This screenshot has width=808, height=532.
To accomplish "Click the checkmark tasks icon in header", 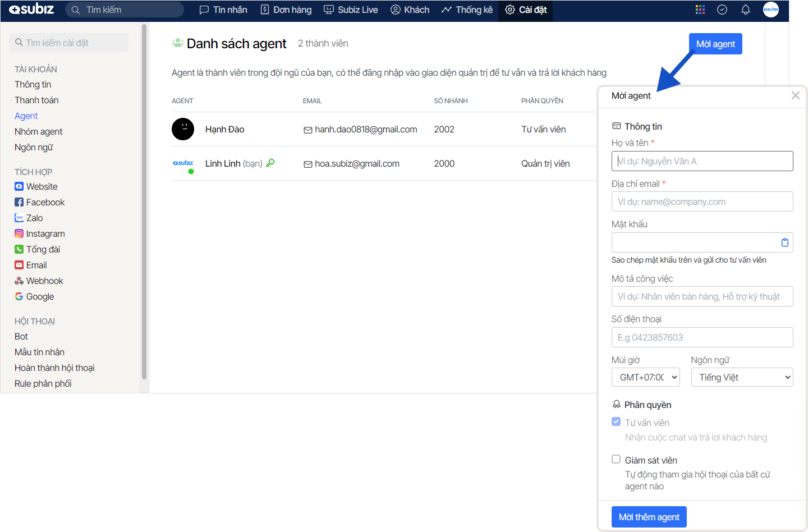I will pos(722,10).
